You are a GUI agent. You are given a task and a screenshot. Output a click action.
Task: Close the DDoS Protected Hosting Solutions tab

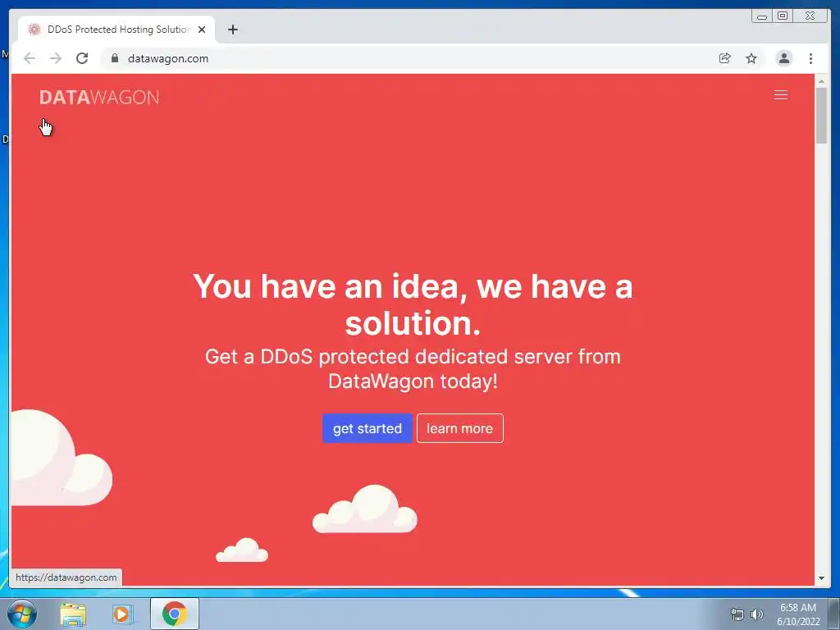pos(202,30)
